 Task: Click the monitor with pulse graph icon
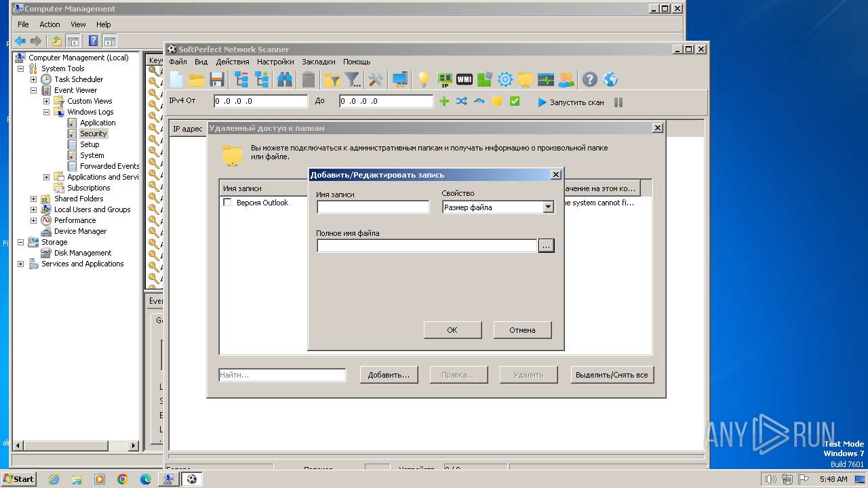pos(546,80)
